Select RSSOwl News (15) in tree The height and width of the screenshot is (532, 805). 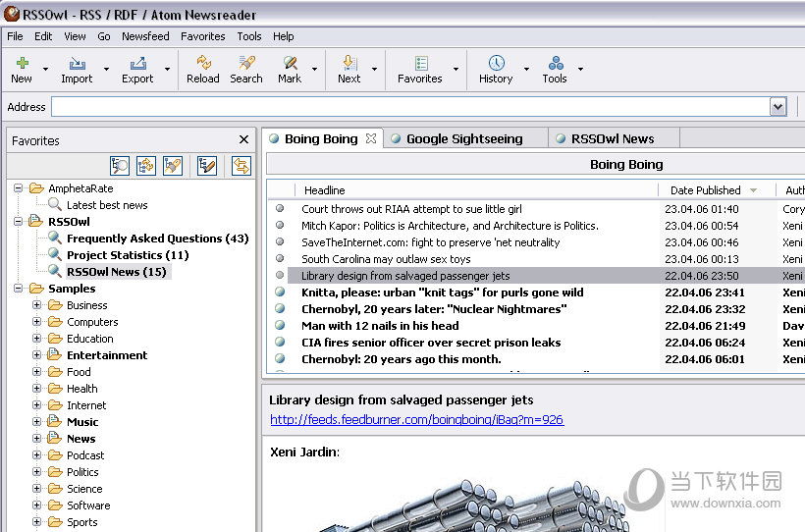click(x=117, y=272)
